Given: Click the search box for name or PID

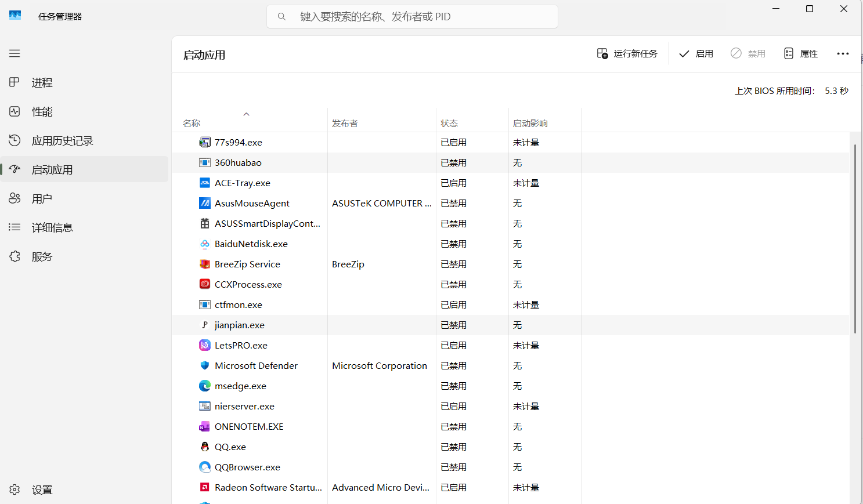Looking at the screenshot, I should 412,17.
